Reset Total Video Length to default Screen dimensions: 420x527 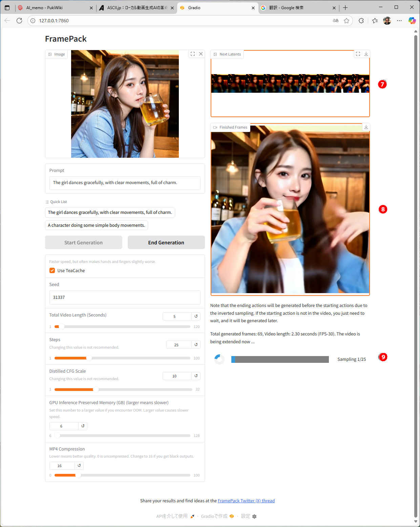[196, 316]
